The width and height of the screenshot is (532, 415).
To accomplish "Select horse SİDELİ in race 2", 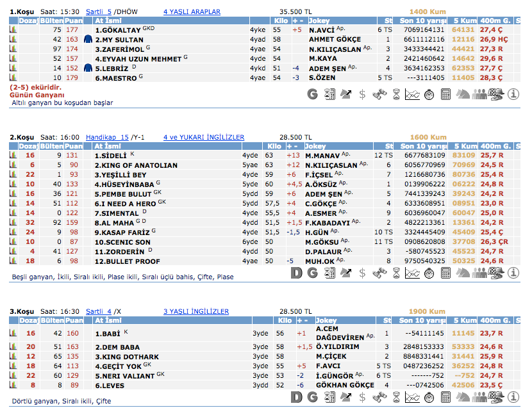I will pyautogui.click(x=111, y=156).
